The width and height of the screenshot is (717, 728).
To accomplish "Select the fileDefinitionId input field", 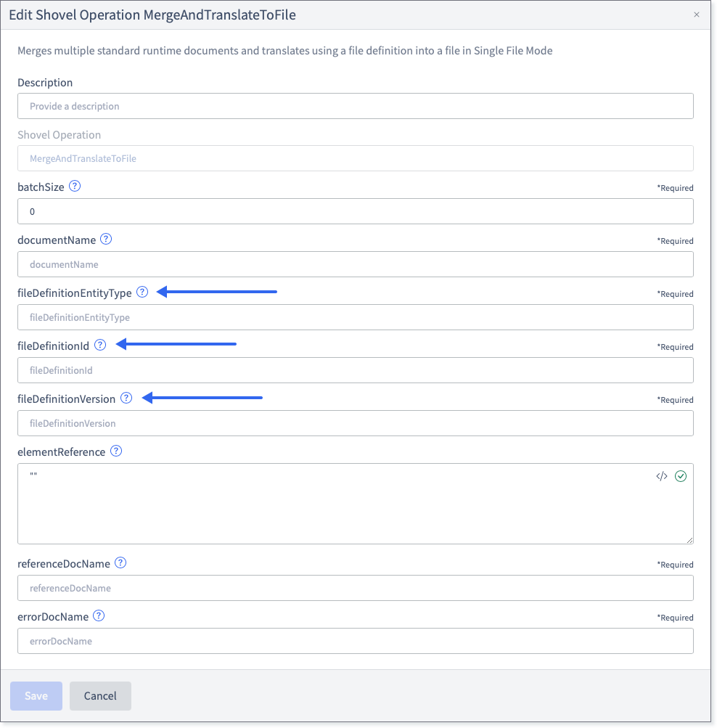I will 356,370.
